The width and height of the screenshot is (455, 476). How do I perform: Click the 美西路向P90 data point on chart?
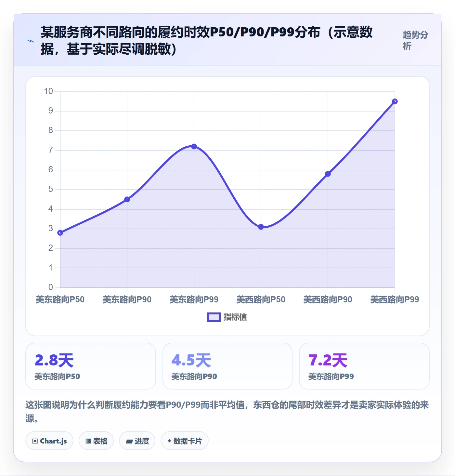328,174
